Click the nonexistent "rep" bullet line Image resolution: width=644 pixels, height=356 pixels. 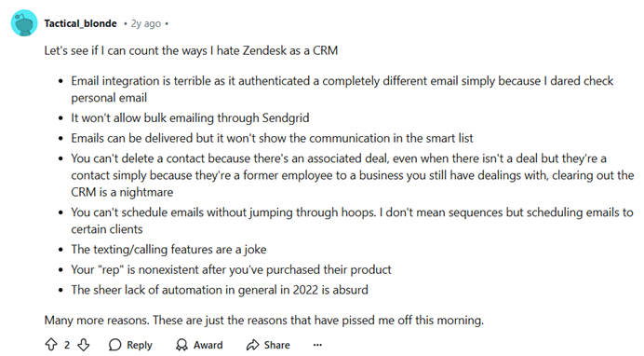point(231,269)
